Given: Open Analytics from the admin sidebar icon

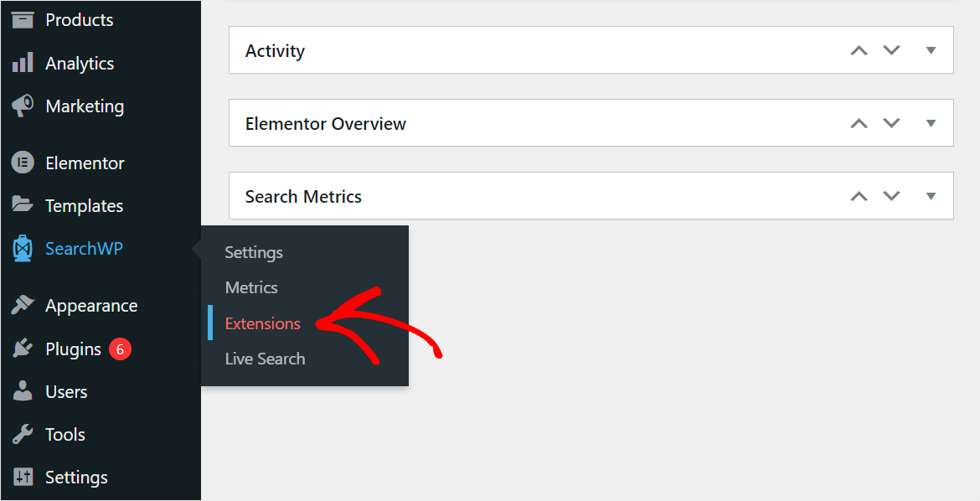Looking at the screenshot, I should point(21,62).
